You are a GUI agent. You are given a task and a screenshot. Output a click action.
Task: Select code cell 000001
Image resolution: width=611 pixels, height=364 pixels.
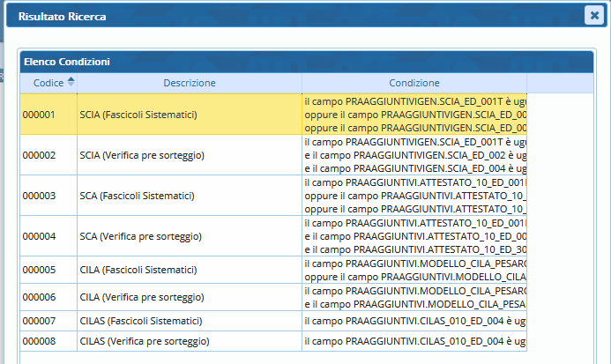[x=39, y=115]
